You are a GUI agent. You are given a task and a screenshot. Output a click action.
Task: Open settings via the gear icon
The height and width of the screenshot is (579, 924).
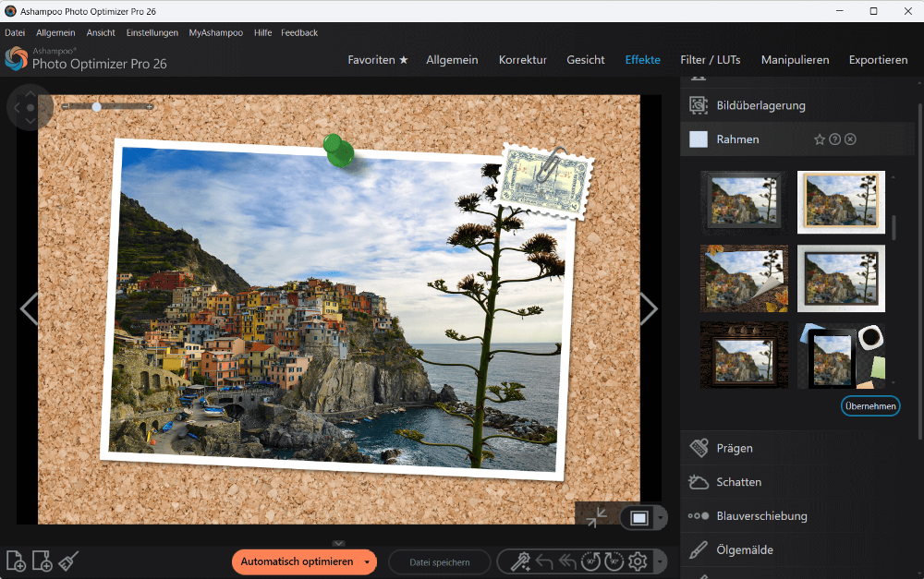tap(637, 561)
